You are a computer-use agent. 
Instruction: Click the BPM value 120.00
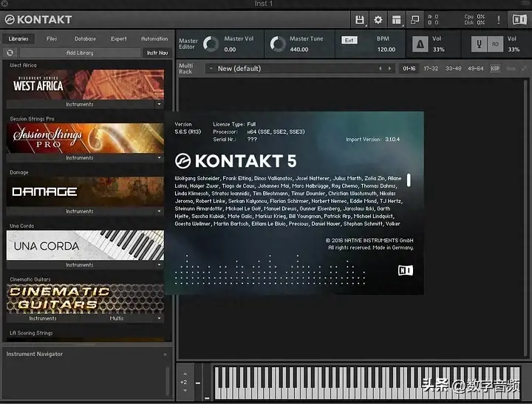click(386, 49)
